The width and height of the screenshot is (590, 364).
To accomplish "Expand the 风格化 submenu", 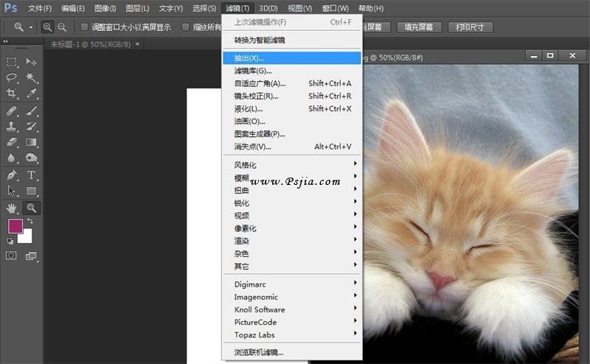I will pyautogui.click(x=291, y=165).
